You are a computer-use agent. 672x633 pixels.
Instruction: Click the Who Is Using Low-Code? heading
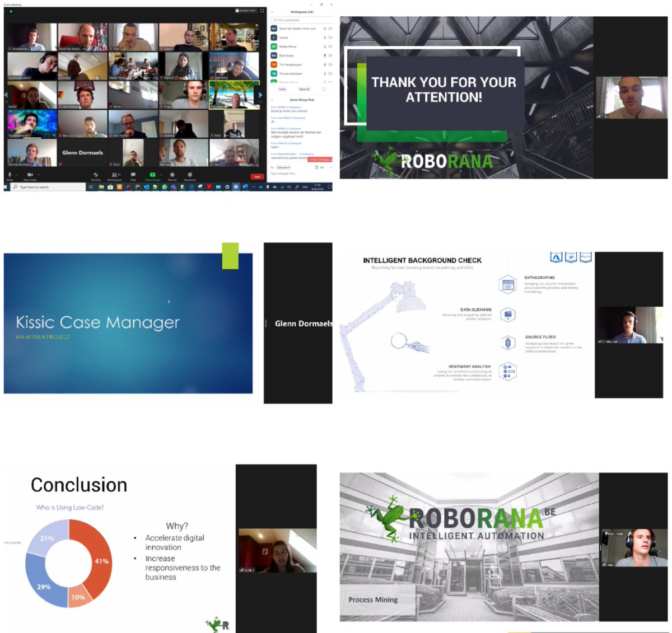pos(70,508)
